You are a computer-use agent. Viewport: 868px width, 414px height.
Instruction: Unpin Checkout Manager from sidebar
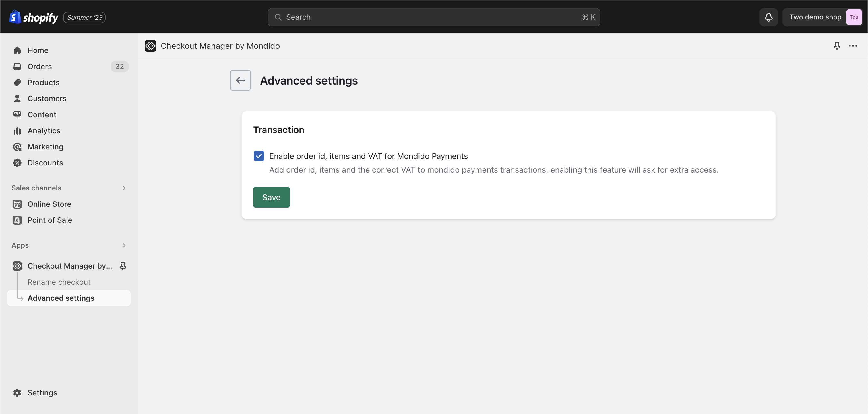pyautogui.click(x=123, y=266)
